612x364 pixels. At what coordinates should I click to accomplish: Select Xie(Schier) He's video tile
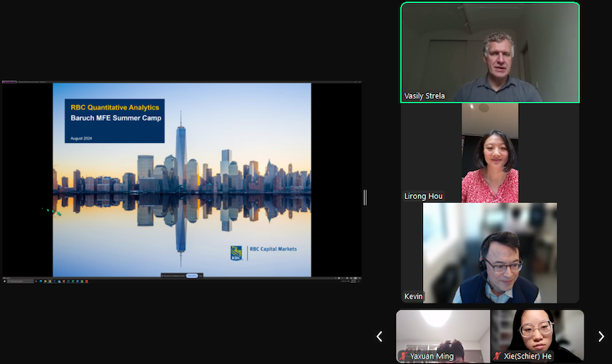click(x=538, y=336)
